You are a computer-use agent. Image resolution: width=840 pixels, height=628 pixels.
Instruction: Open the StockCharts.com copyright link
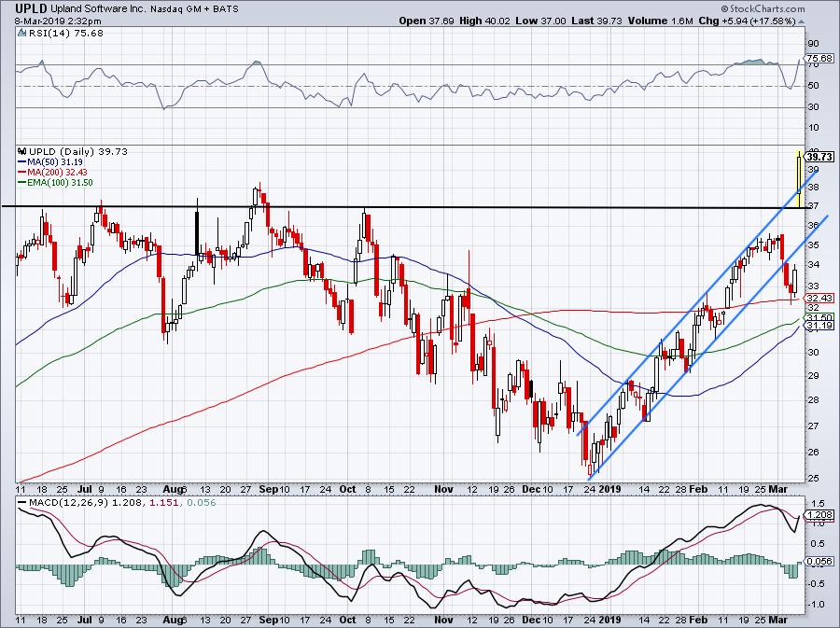(763, 8)
